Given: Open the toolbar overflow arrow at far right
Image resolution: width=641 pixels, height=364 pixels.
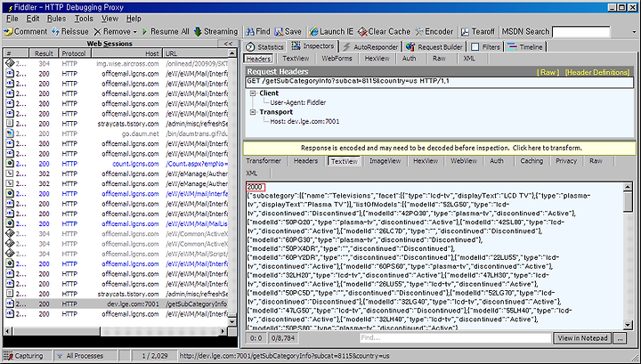Looking at the screenshot, I should pyautogui.click(x=635, y=32).
